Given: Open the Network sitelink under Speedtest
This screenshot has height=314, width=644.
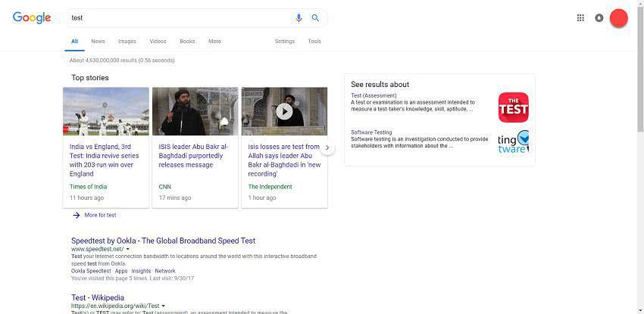Looking at the screenshot, I should point(165,271).
